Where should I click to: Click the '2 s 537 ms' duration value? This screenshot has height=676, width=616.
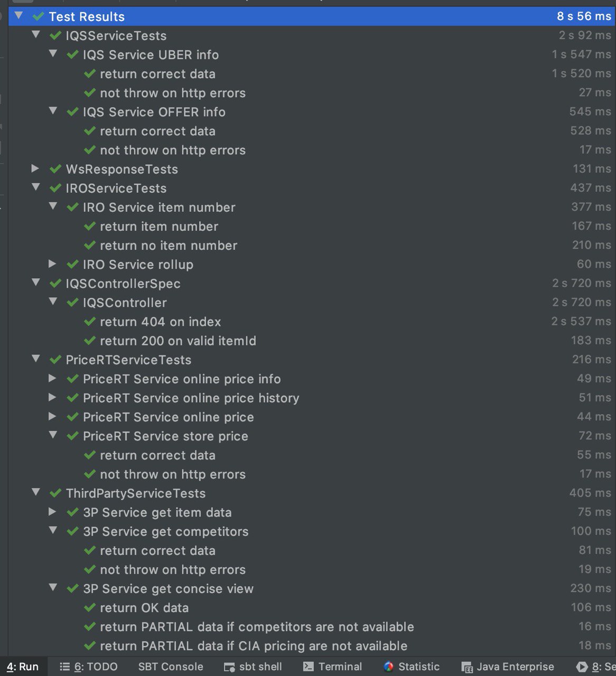pyautogui.click(x=581, y=321)
